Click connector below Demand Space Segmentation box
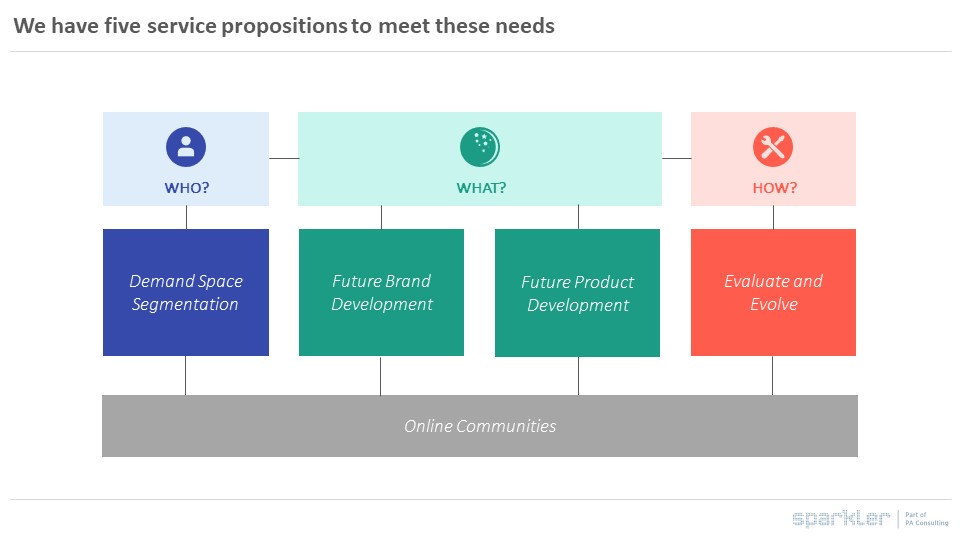Viewport: 960px width, 540px height. click(185, 376)
